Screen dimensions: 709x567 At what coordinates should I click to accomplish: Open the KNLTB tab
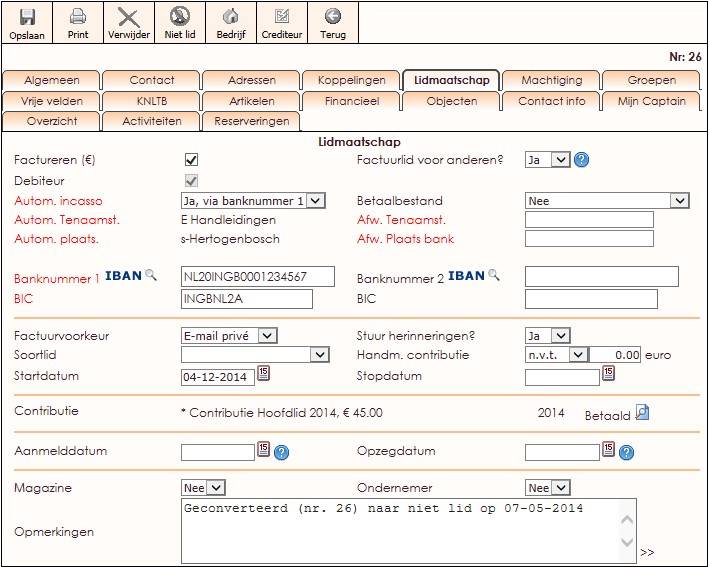(151, 101)
